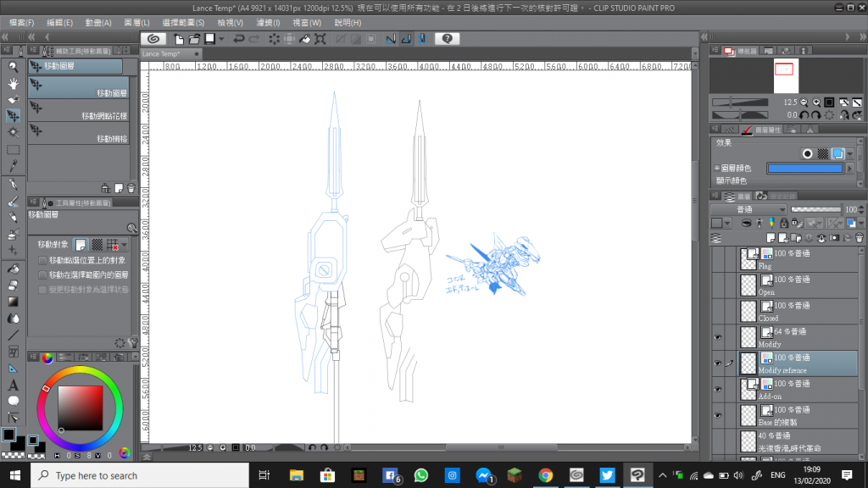Open the save button's dropdown arrow
The width and height of the screenshot is (868, 488).
tap(221, 39)
